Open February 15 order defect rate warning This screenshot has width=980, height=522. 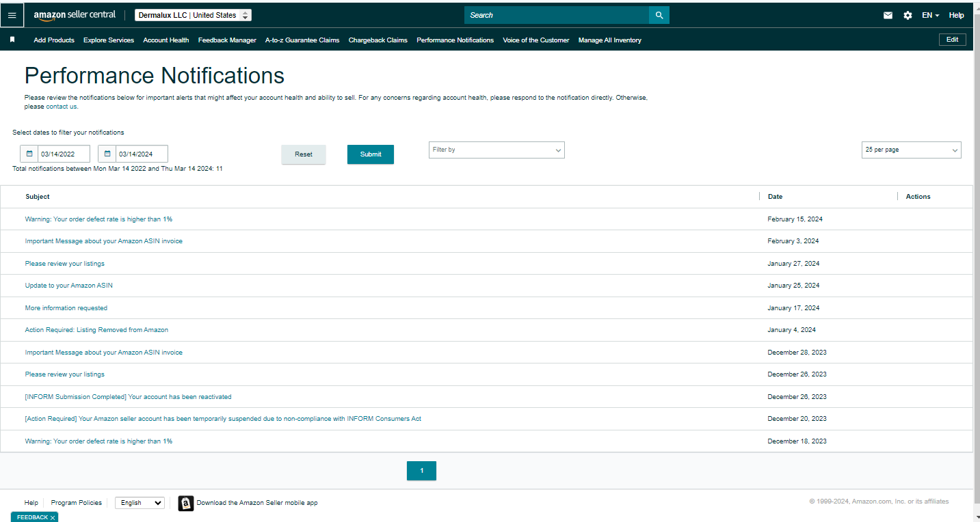(x=98, y=219)
